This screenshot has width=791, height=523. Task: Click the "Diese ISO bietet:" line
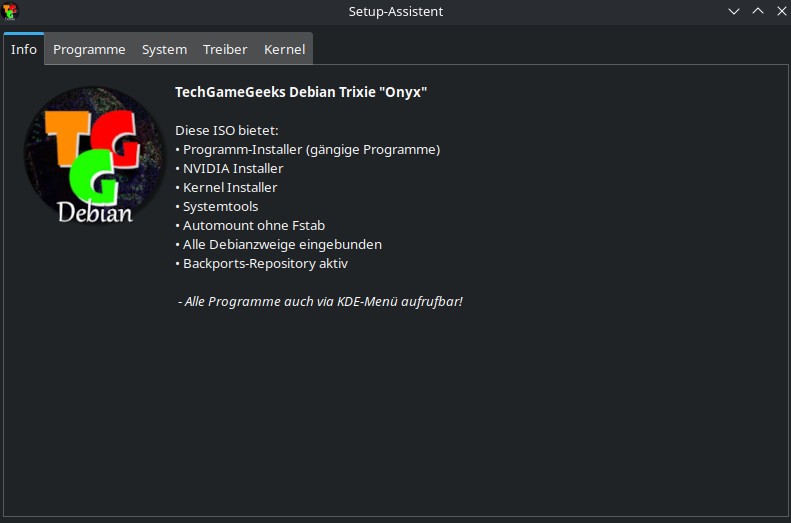[x=227, y=131]
